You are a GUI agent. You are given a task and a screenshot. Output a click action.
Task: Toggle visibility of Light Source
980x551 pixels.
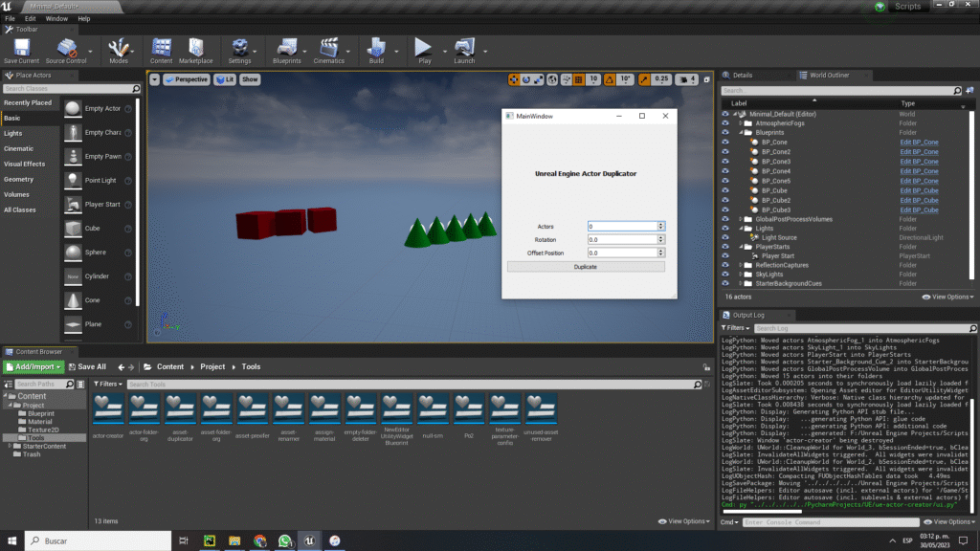pos(725,237)
